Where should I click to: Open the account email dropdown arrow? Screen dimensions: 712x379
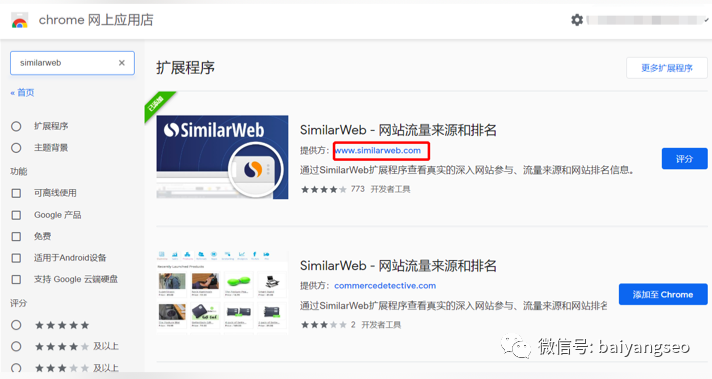pyautogui.click(x=706, y=20)
